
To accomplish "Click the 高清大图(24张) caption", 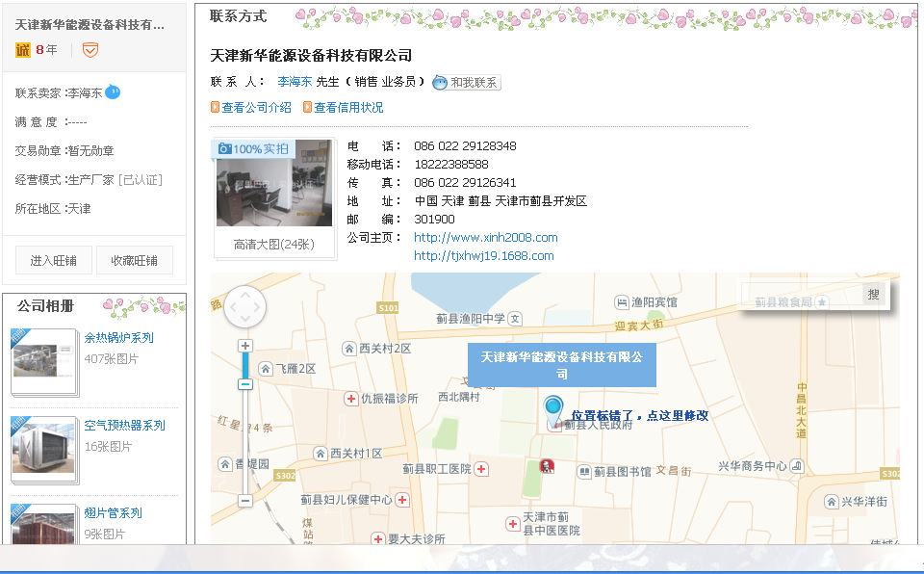I will pyautogui.click(x=274, y=245).
